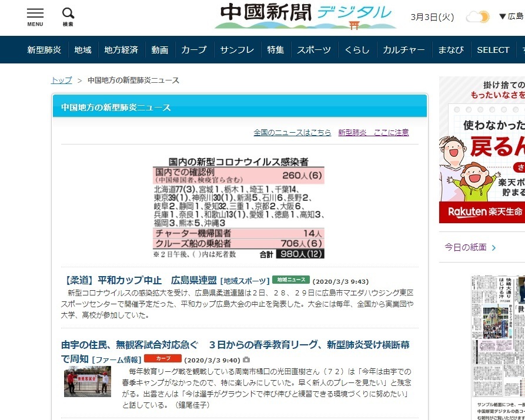Open the hamburger MENU icon
Screen dimensions: 525x420
(x=35, y=16)
